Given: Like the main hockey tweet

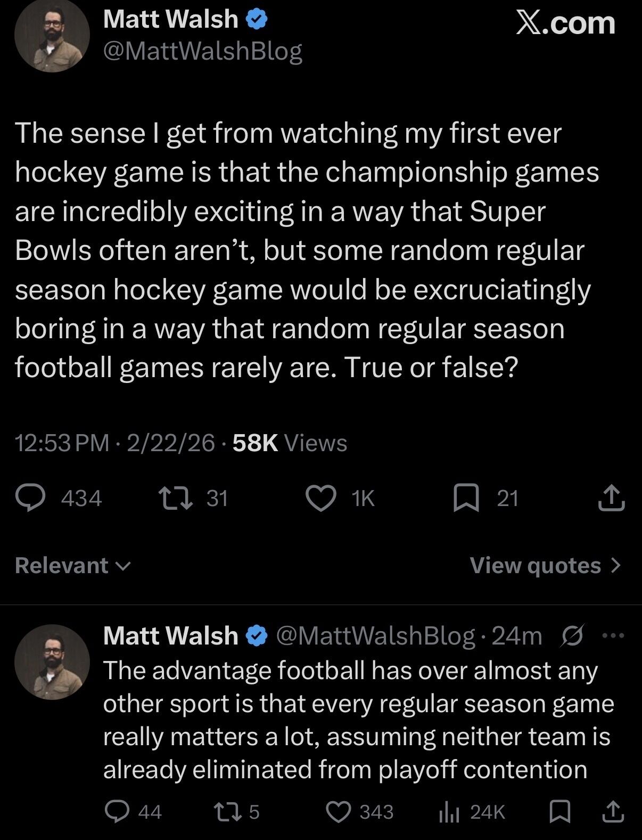Looking at the screenshot, I should click(321, 499).
